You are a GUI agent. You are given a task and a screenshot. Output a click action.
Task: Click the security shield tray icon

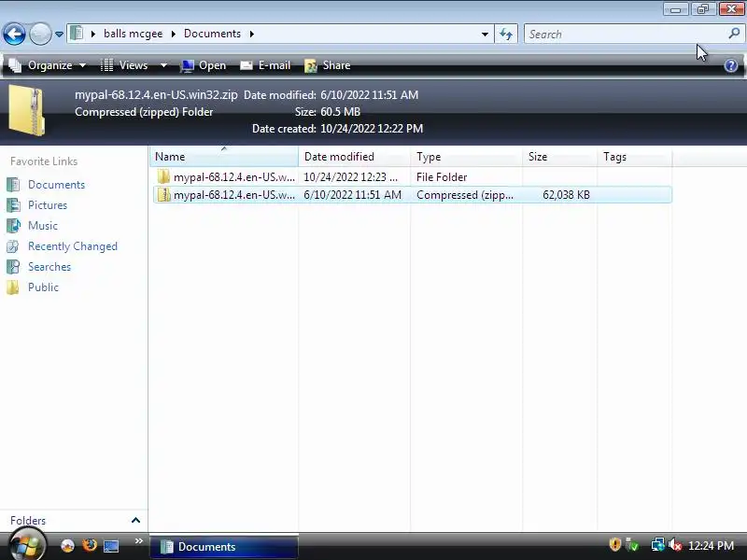tap(615, 544)
